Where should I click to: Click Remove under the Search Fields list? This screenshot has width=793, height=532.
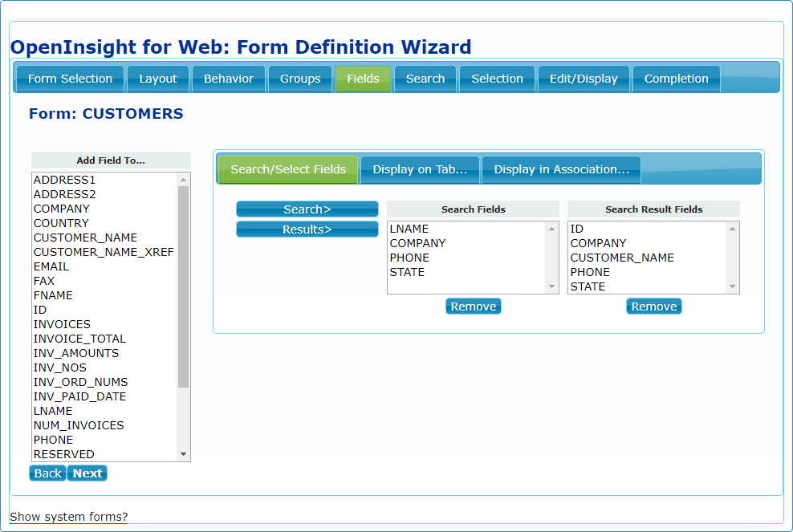click(x=474, y=307)
